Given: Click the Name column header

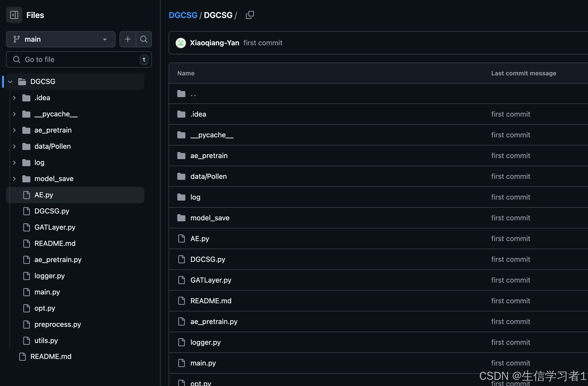Looking at the screenshot, I should pyautogui.click(x=186, y=73).
